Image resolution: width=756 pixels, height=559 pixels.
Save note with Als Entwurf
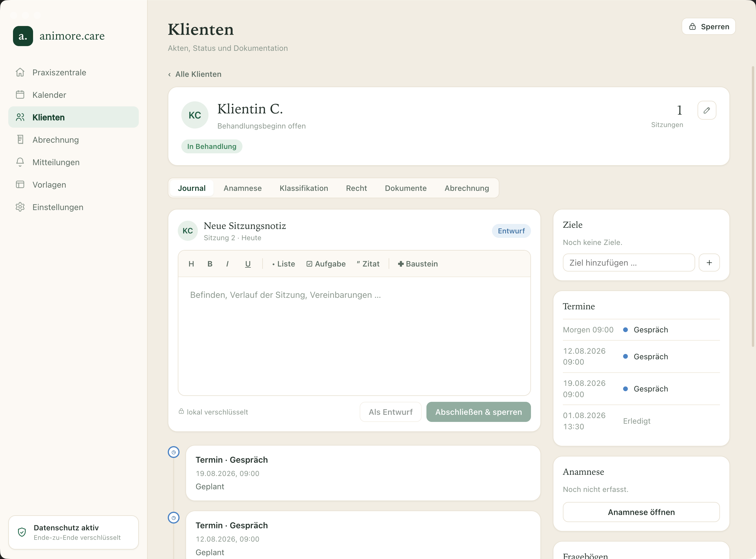coord(391,412)
